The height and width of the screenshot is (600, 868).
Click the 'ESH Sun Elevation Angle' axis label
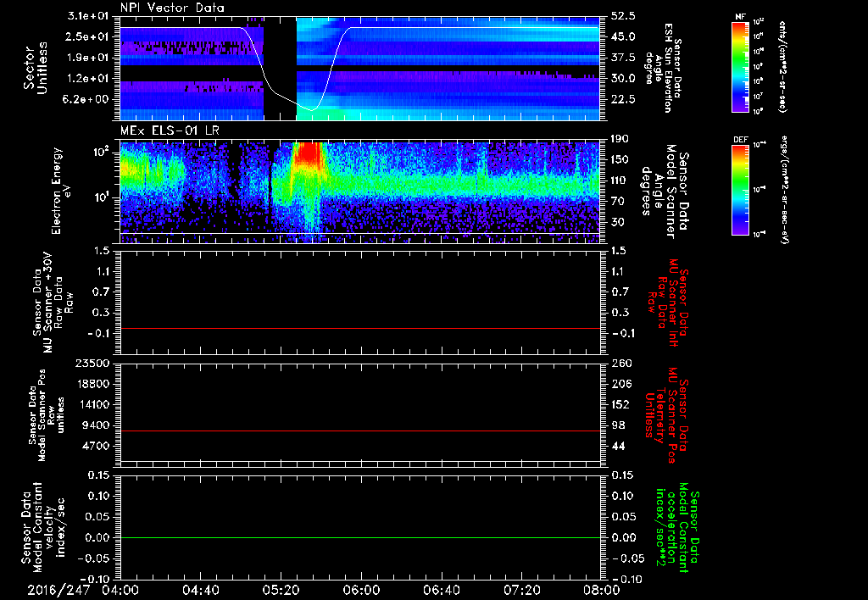662,68
